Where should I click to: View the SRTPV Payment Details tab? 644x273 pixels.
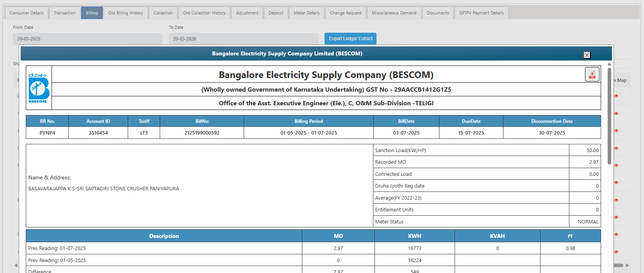(481, 13)
